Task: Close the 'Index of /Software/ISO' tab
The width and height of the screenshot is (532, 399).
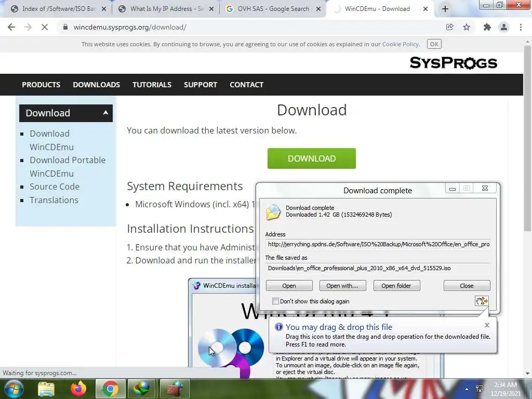Action: click(x=104, y=9)
